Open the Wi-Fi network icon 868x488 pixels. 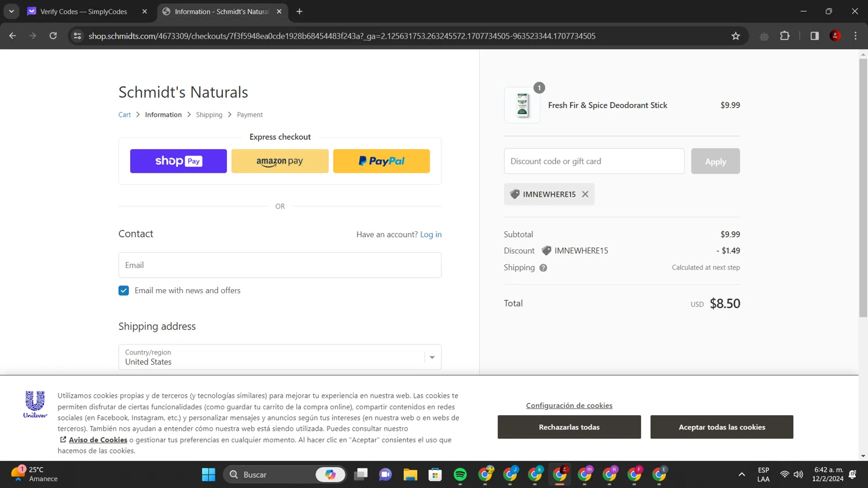tap(784, 475)
